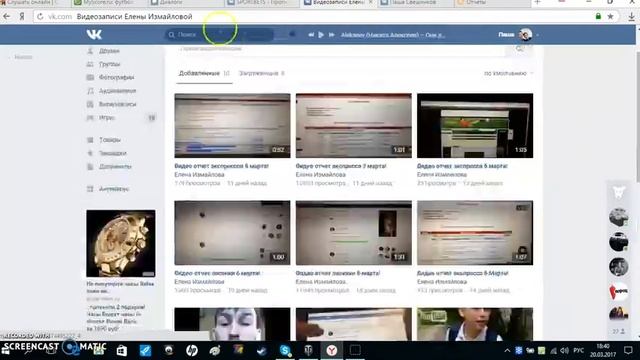The height and width of the screenshot is (360, 640).
Task: Open Группы in the left sidebar
Action: pos(109,64)
